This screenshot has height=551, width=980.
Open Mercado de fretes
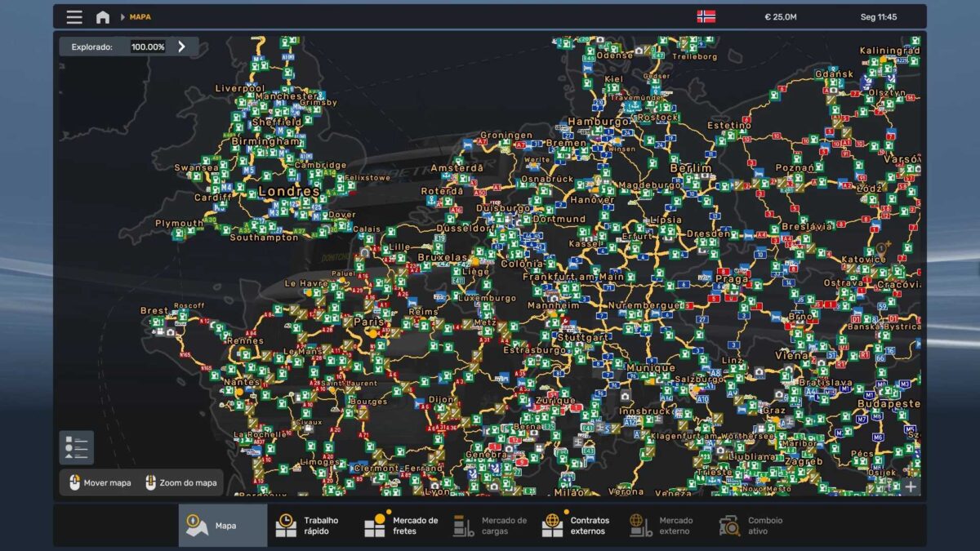pyautogui.click(x=401, y=526)
